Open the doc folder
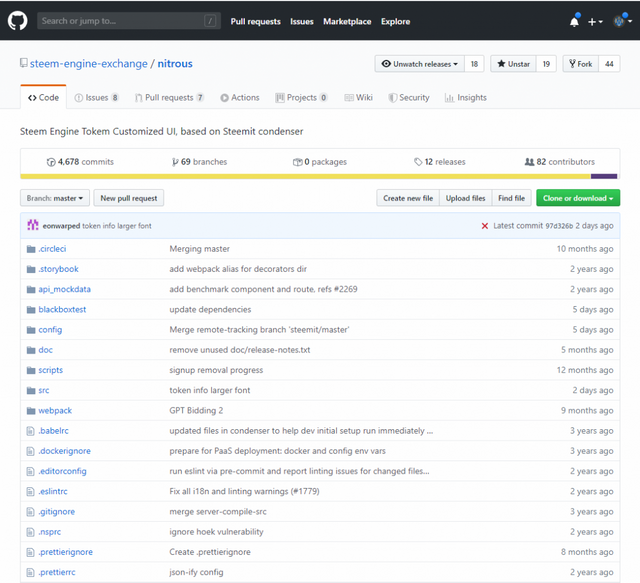The image size is (640, 583). pos(45,350)
